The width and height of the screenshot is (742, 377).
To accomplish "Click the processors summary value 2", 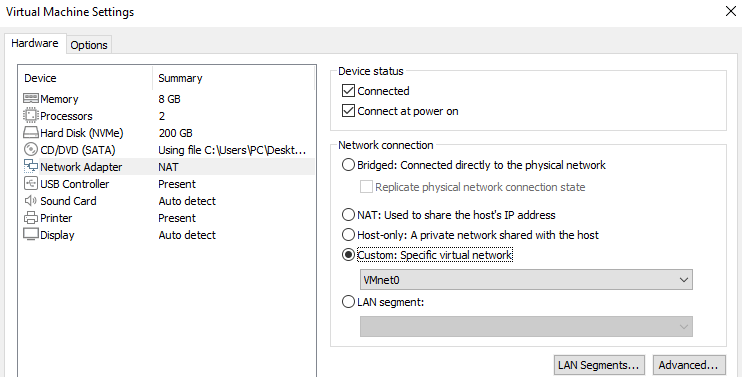I will click(162, 116).
